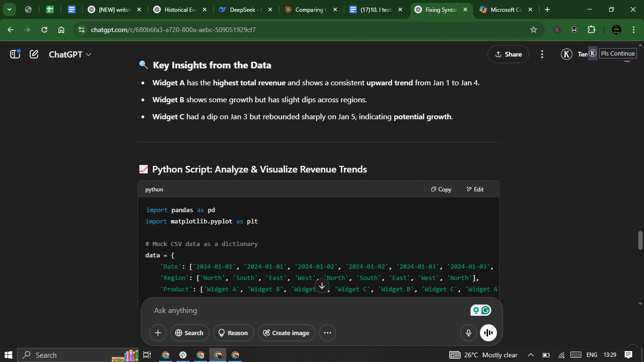
Task: Open the Windows Start menu
Action: tap(8, 355)
